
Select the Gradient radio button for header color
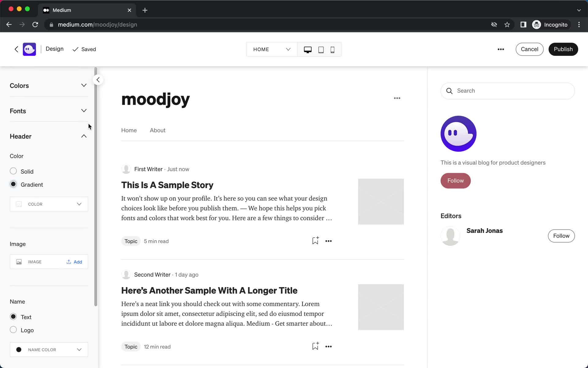[x=13, y=184]
